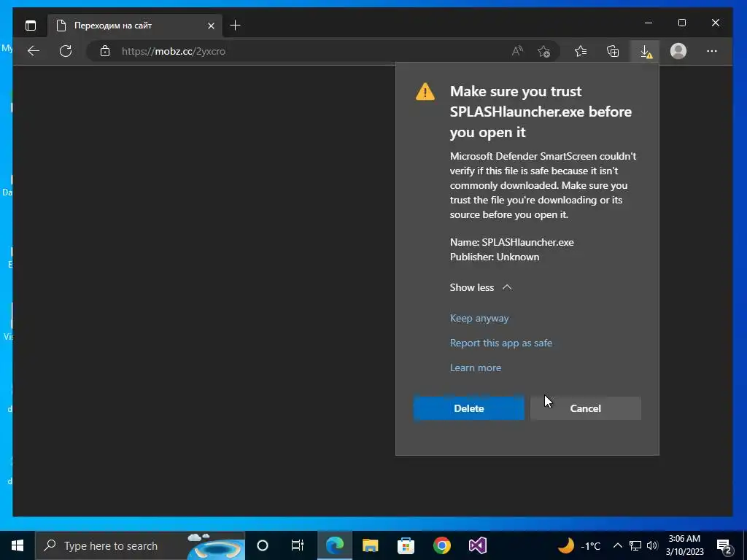Image resolution: width=747 pixels, height=560 pixels.
Task: Open the Windows Start menu
Action: click(x=18, y=545)
